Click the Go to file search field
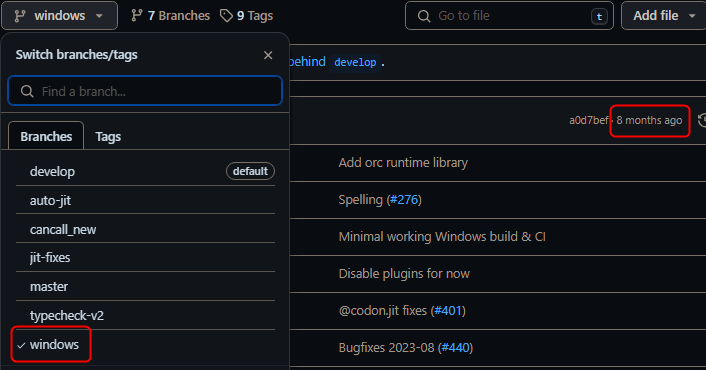The width and height of the screenshot is (706, 370). point(509,16)
